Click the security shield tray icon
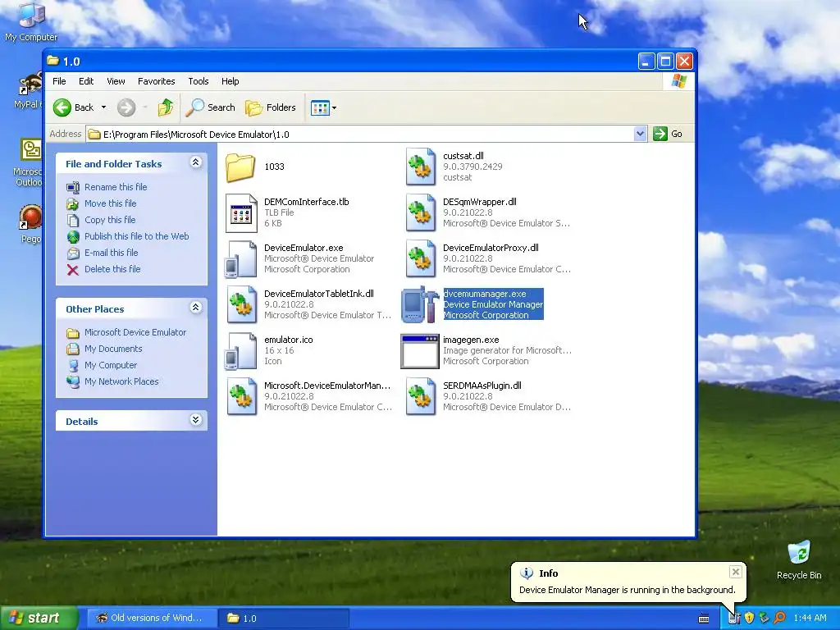 [x=749, y=619]
